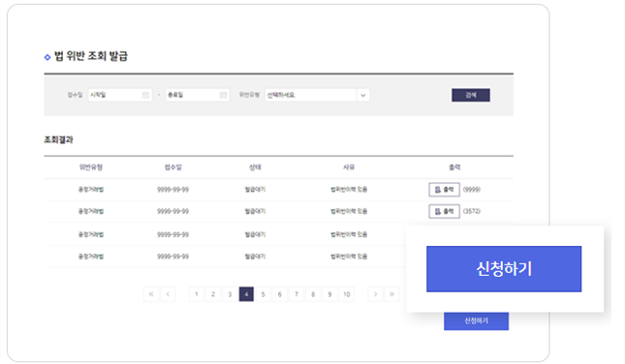This screenshot has height=364, width=625.
Task: Click the 위반유형 label in the search filter
Action: pyautogui.click(x=249, y=95)
